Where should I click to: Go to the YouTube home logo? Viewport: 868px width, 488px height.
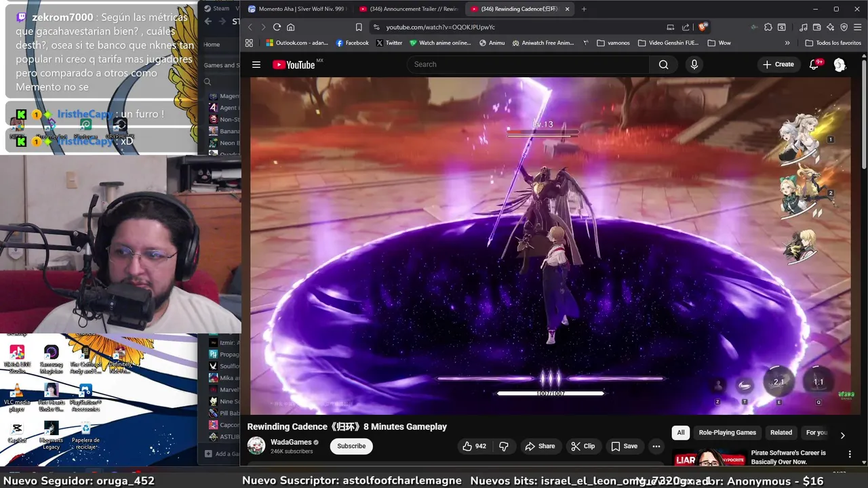(x=294, y=64)
